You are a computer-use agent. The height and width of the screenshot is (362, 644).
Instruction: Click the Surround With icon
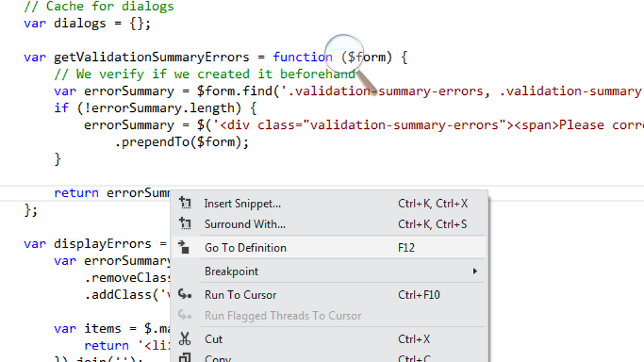tap(186, 224)
